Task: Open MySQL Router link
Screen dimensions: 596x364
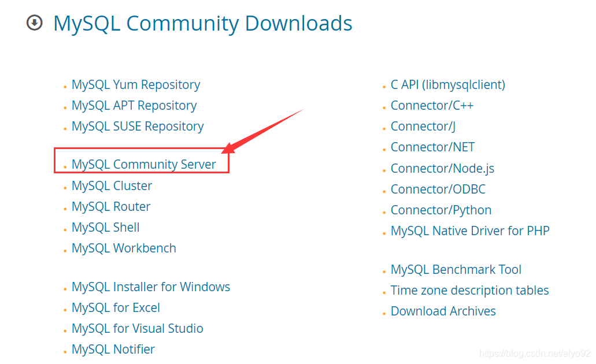Action: pyautogui.click(x=111, y=207)
